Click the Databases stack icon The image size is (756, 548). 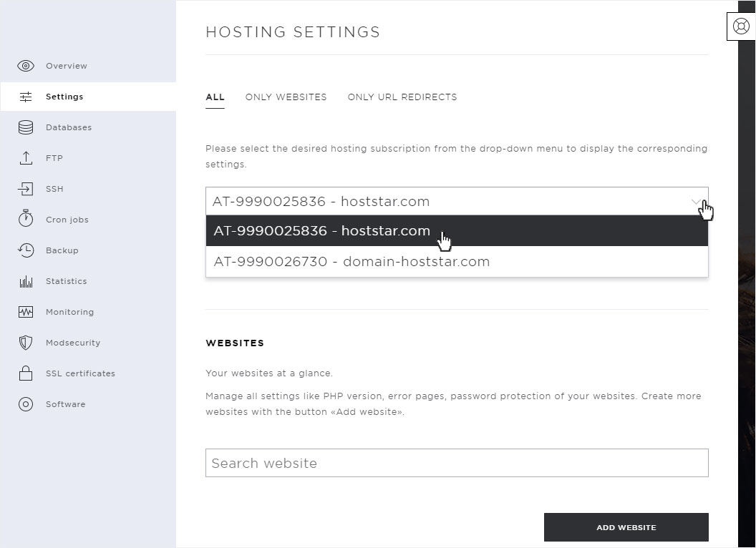coord(26,127)
